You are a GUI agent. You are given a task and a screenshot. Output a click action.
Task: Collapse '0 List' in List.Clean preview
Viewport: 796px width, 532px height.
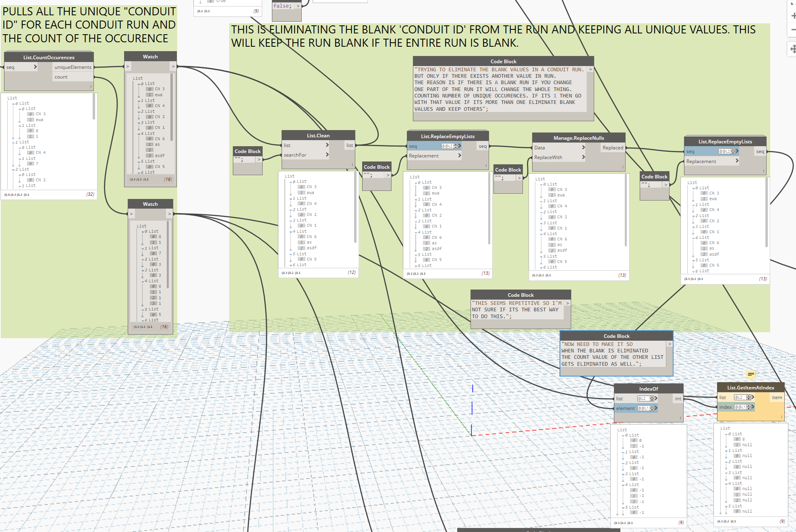[291, 182]
